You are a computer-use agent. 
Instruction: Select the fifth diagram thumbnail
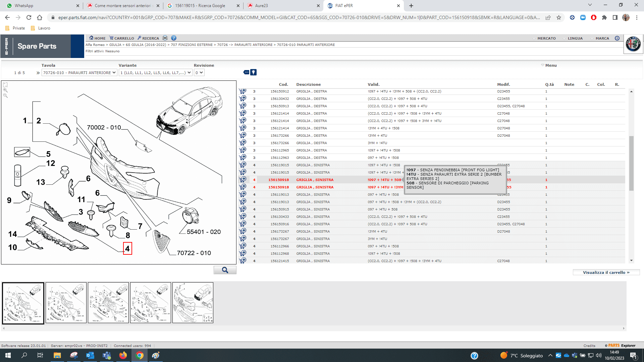pos(193,303)
